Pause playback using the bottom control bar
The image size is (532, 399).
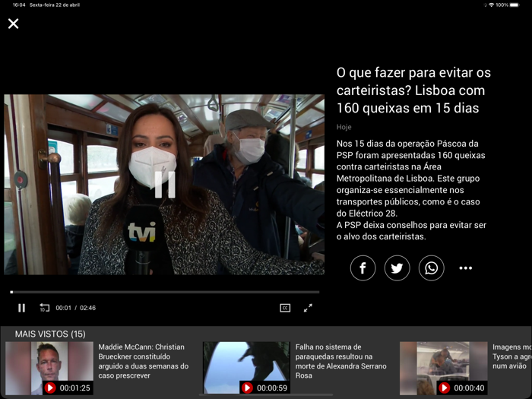click(22, 308)
